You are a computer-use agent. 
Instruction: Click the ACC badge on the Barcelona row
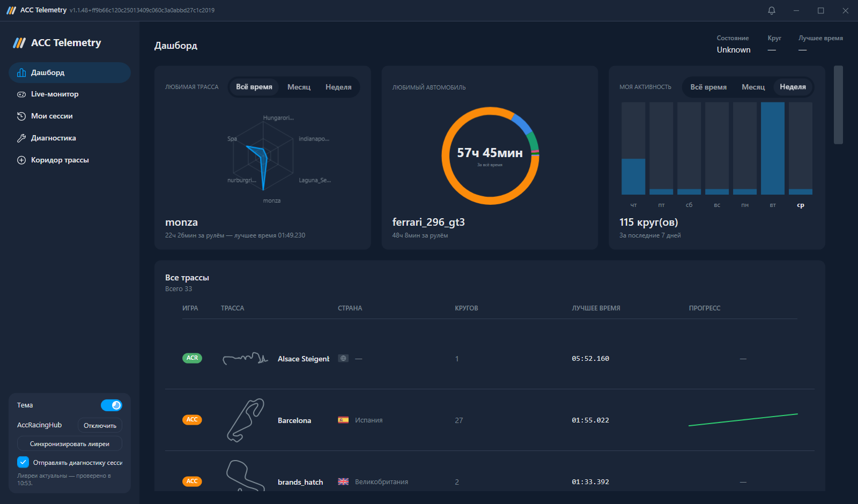pyautogui.click(x=192, y=420)
